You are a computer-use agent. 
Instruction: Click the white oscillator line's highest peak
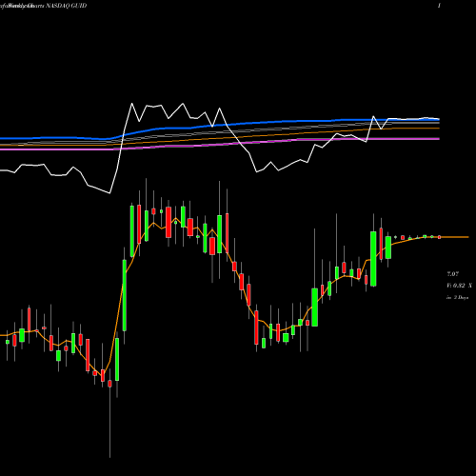click(131, 104)
